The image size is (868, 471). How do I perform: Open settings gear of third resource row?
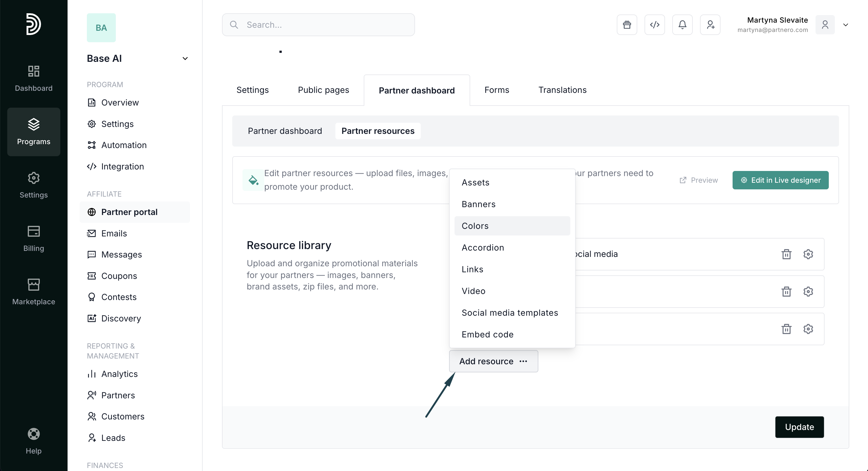(x=808, y=329)
